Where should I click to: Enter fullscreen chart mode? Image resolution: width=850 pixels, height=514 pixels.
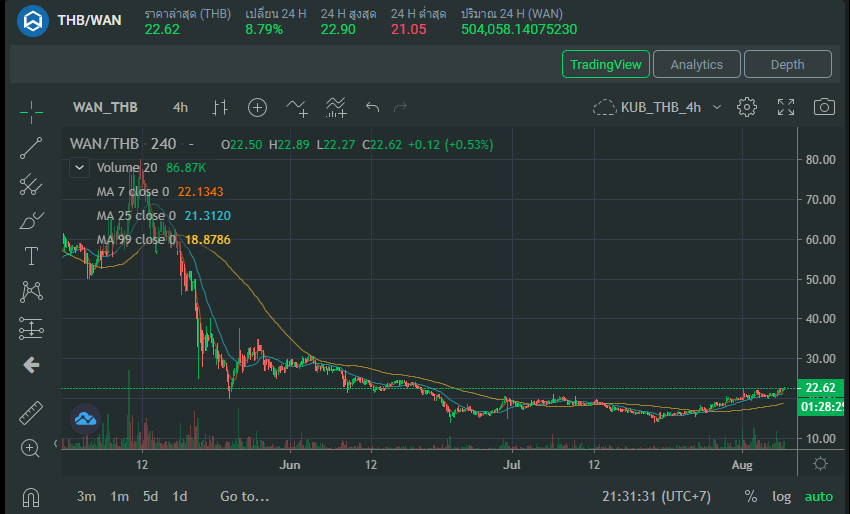pos(786,107)
